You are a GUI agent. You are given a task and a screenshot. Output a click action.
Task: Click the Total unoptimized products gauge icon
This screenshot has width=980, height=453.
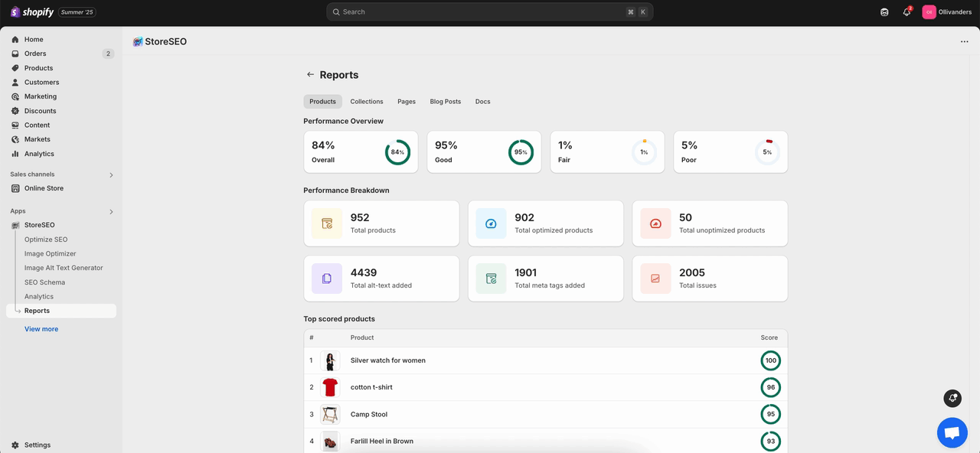pos(655,223)
